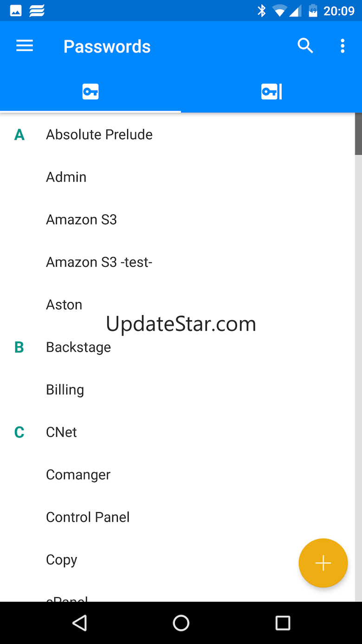Select the Control Panel entry
Screen dimensions: 362x644
177,517
